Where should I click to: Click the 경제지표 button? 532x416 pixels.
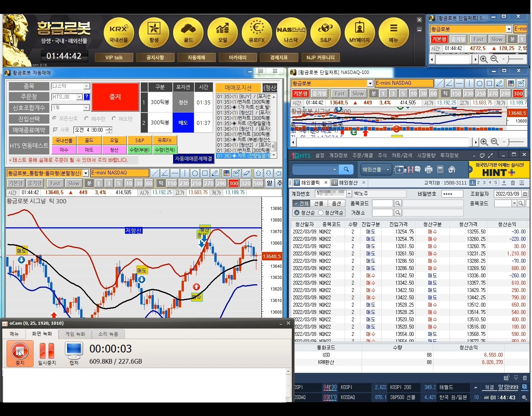click(x=279, y=57)
